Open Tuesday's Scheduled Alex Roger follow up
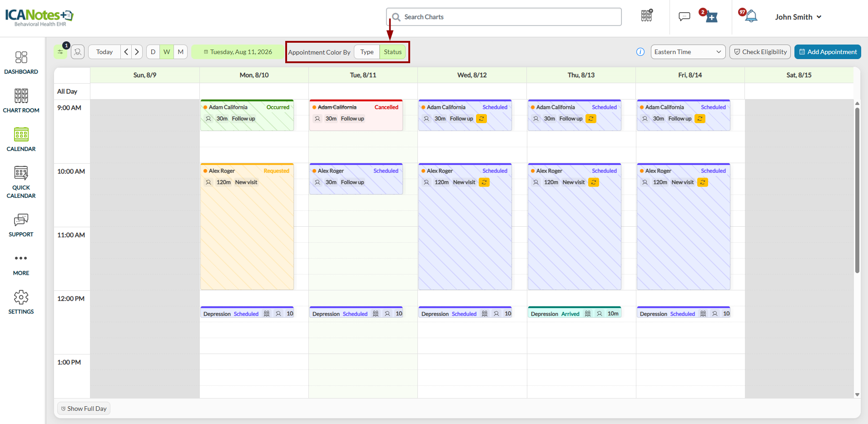This screenshot has height=424, width=868. [x=356, y=179]
